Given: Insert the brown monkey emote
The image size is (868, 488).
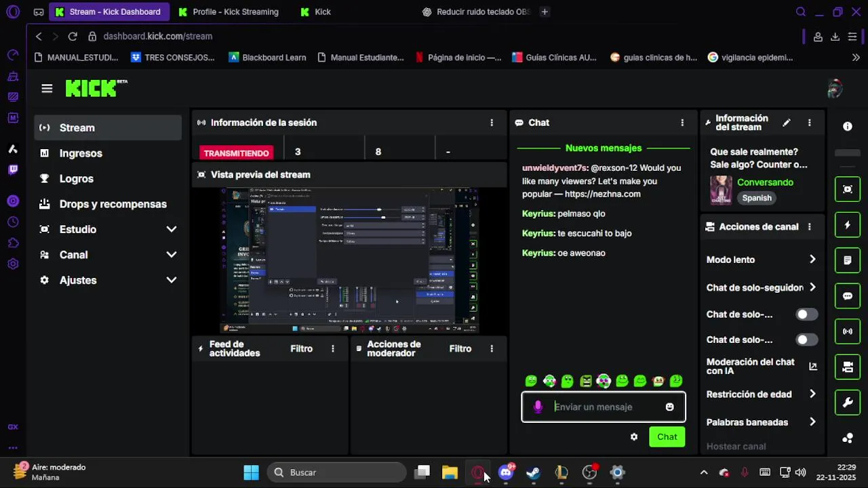Looking at the screenshot, I should 658,381.
